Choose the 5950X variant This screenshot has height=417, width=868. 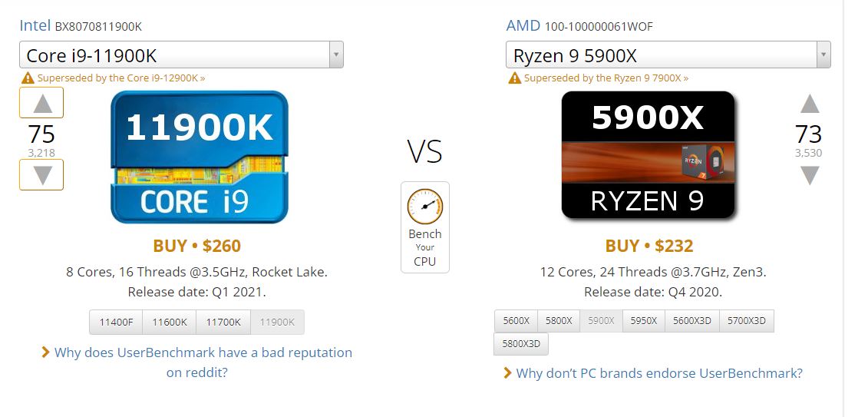pos(643,321)
